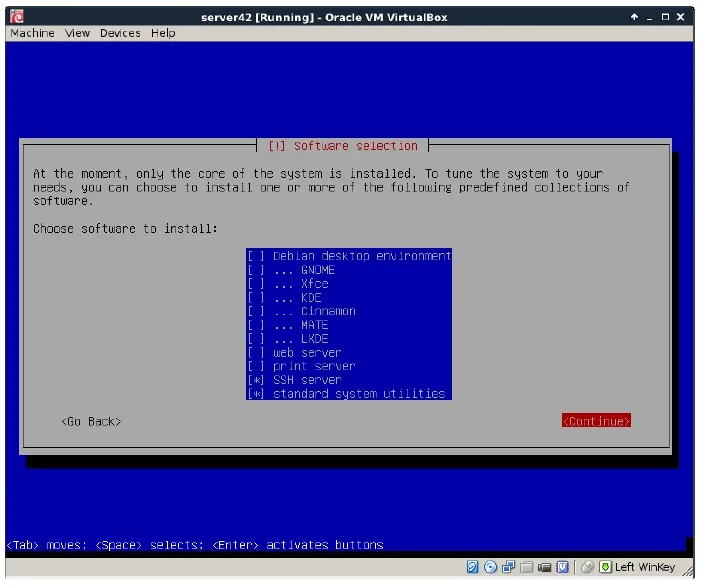Toggle the Debian desktop environment checkbox
The height and width of the screenshot is (587, 703).
coord(256,256)
